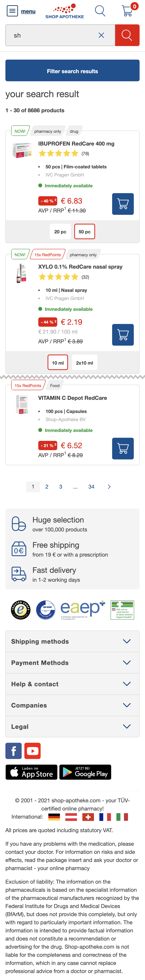Expand the Shipping methods section
The width and height of the screenshot is (145, 980).
(x=72, y=641)
